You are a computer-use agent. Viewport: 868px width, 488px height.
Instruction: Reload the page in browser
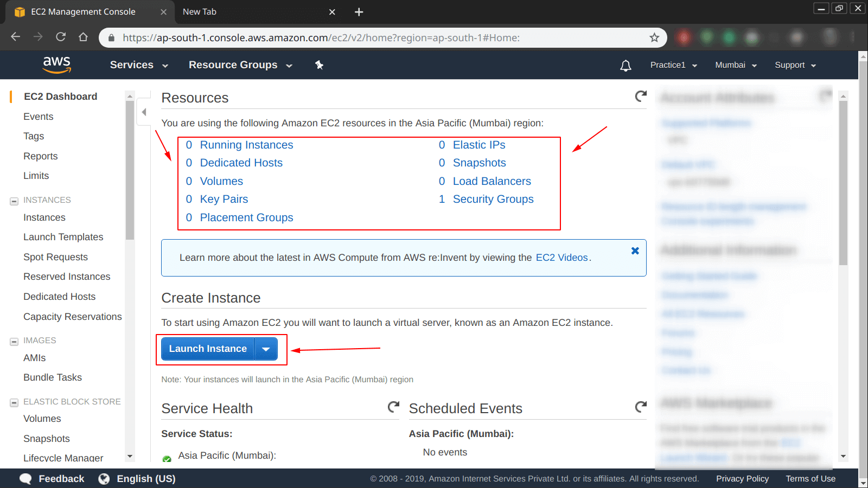click(x=61, y=37)
